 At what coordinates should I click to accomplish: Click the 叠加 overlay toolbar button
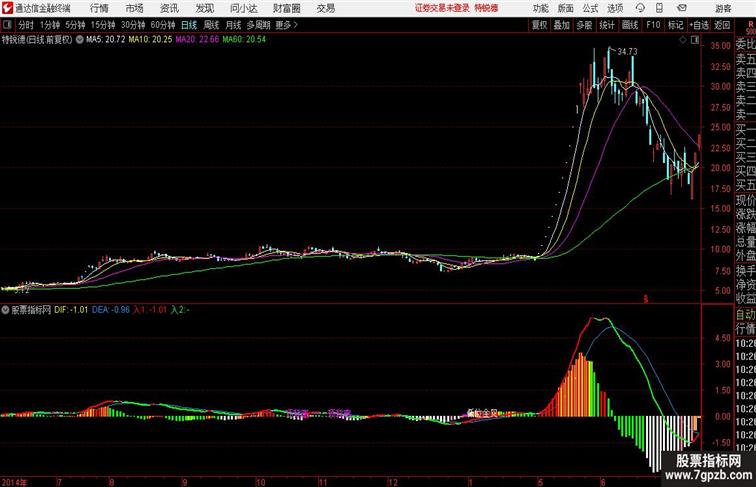562,25
